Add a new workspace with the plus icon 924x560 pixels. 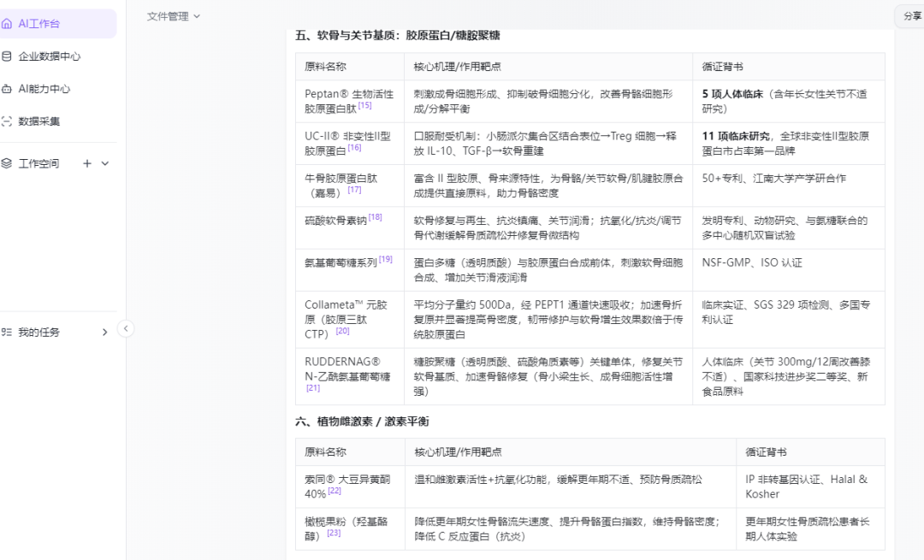pyautogui.click(x=87, y=163)
